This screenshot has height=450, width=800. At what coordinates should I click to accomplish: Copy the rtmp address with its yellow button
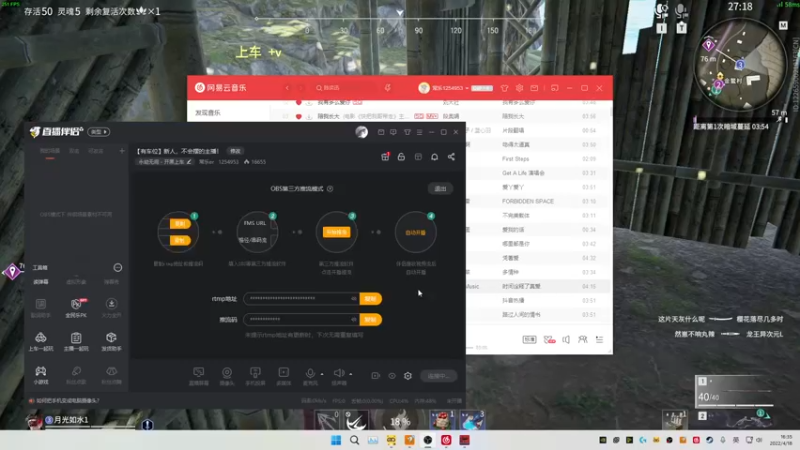[x=370, y=298]
